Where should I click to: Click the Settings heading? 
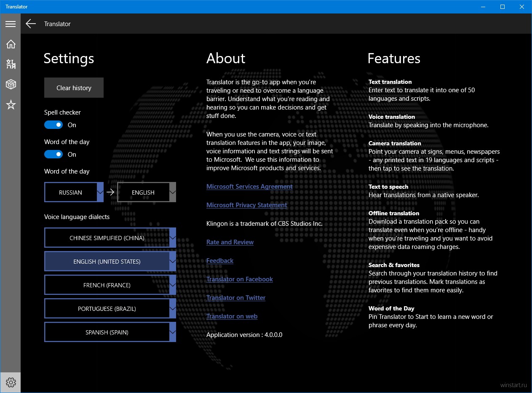coord(69,59)
